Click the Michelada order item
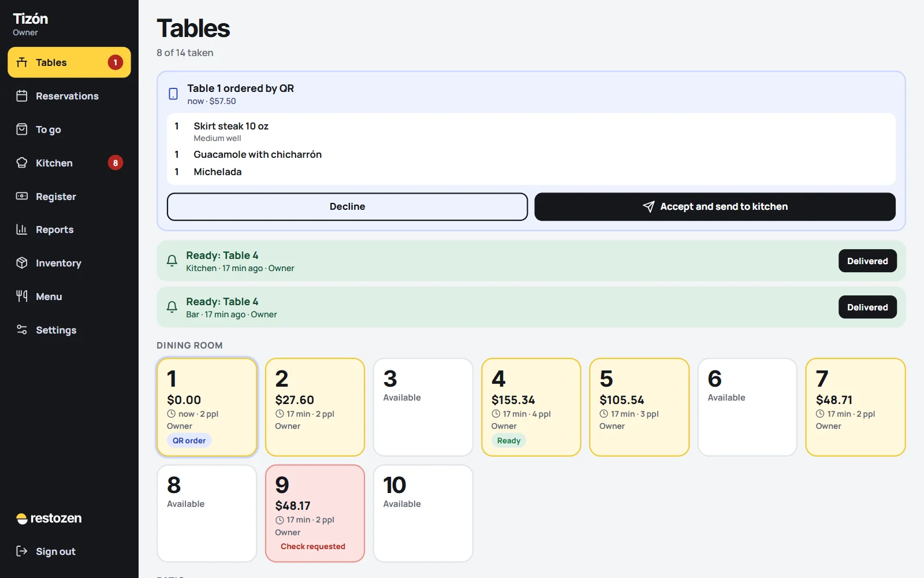Image resolution: width=924 pixels, height=578 pixels. pyautogui.click(x=218, y=172)
